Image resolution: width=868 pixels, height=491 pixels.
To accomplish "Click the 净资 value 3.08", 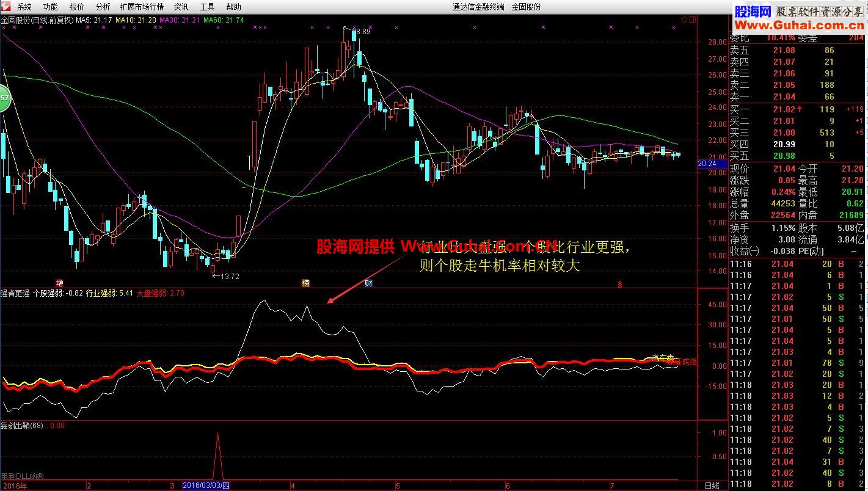I will (787, 239).
